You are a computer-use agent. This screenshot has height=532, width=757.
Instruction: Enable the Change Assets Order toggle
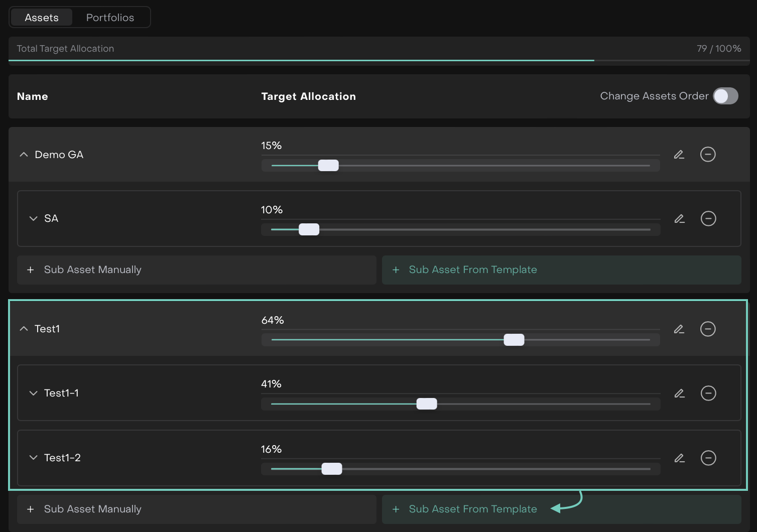(x=725, y=96)
